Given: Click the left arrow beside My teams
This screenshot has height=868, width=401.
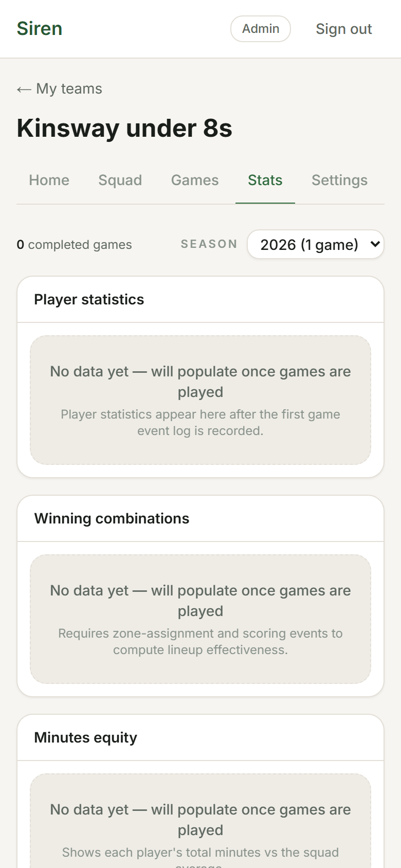Looking at the screenshot, I should (x=24, y=89).
